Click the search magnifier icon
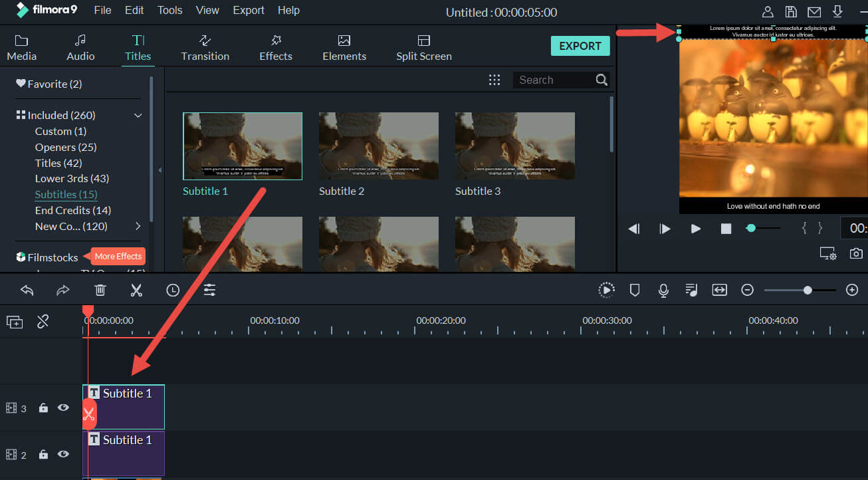This screenshot has height=480, width=868. [601, 80]
